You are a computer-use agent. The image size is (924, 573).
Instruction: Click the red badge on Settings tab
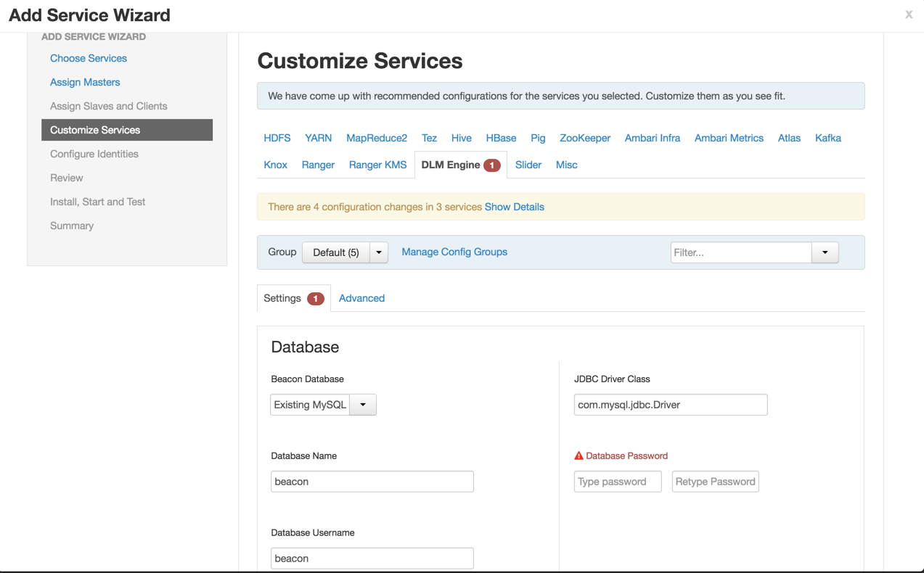coord(315,299)
